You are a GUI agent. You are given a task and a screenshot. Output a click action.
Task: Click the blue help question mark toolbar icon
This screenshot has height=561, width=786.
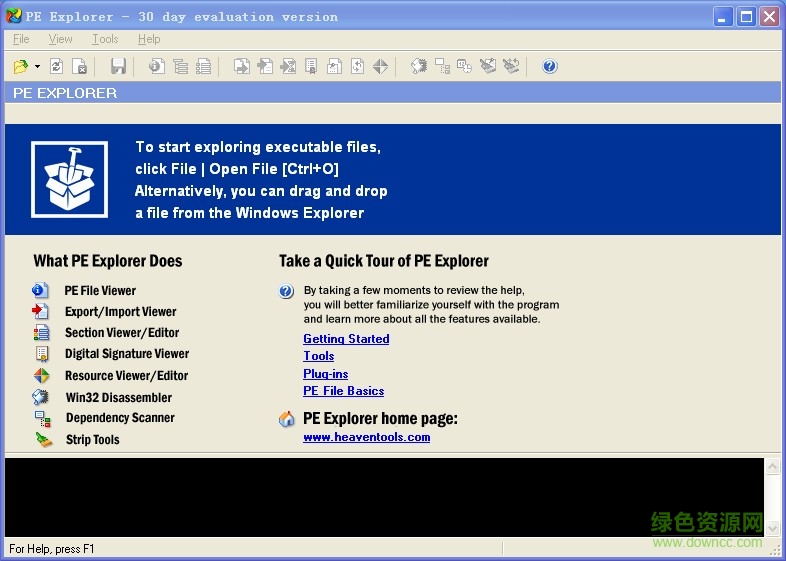pyautogui.click(x=549, y=67)
